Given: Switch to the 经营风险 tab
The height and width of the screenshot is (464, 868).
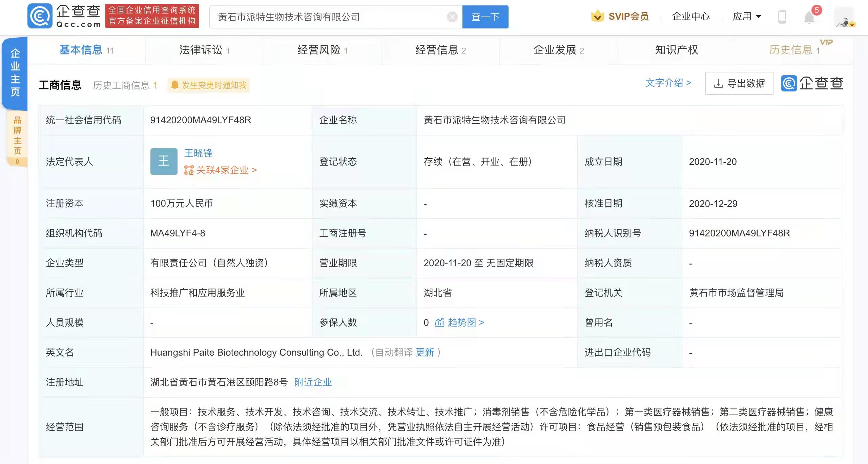Looking at the screenshot, I should point(322,50).
